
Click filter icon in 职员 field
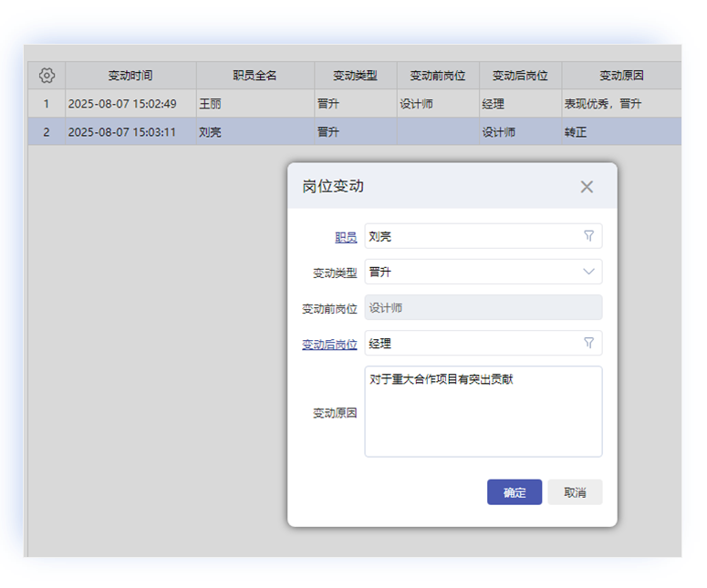pyautogui.click(x=588, y=236)
